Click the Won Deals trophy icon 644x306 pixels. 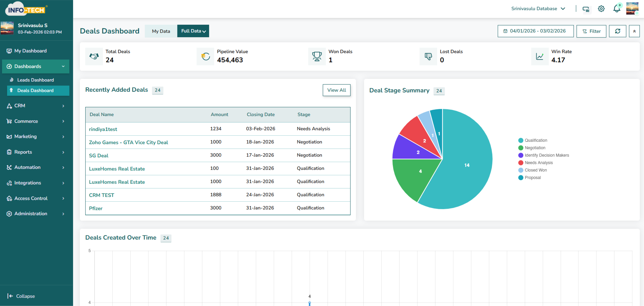point(317,57)
